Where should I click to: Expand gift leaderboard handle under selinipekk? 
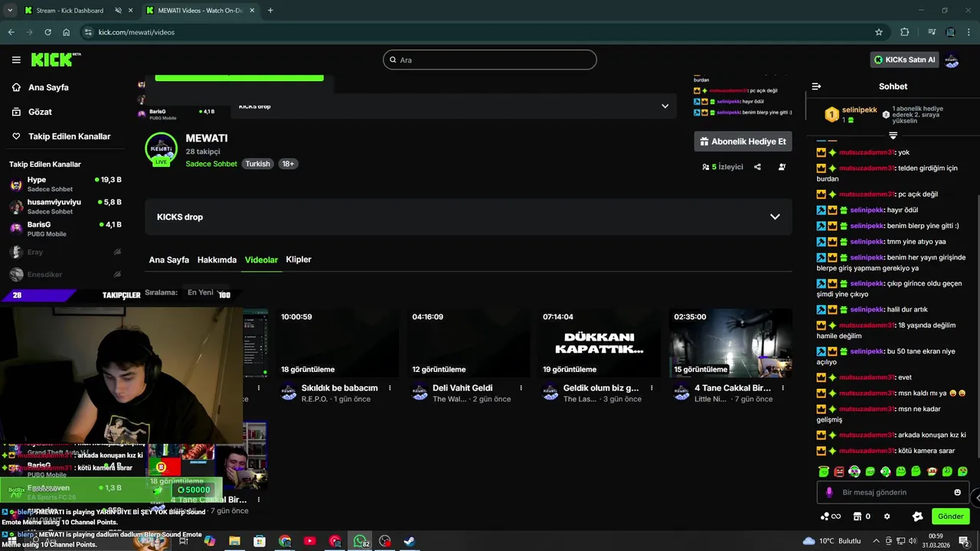tap(893, 135)
